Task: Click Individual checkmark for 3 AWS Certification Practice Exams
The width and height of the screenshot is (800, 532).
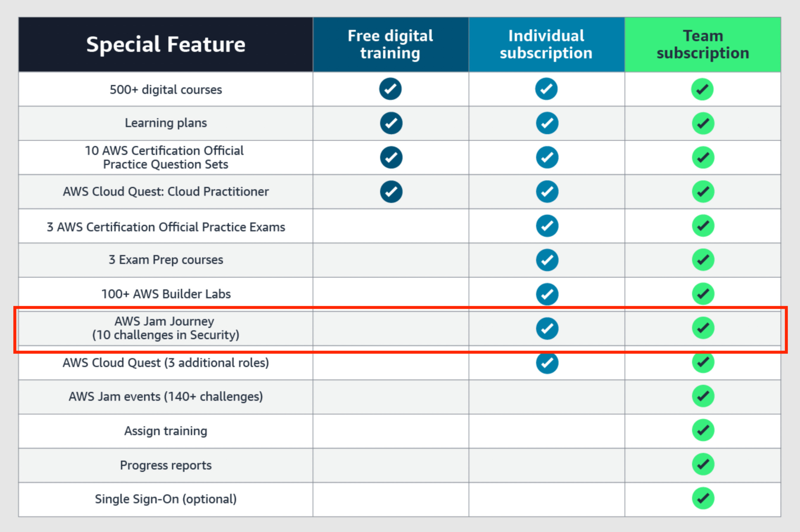Action: click(x=547, y=226)
